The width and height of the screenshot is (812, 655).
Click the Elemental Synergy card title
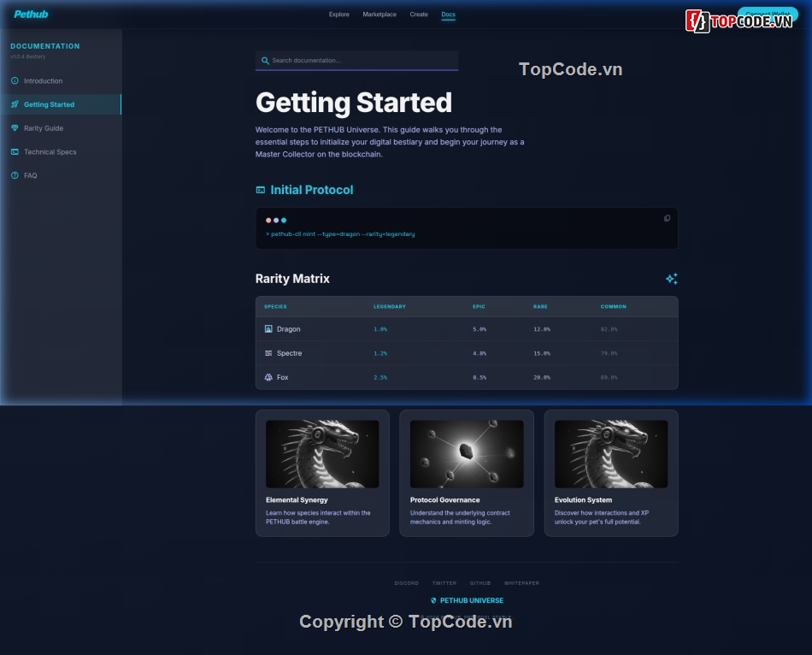pyautogui.click(x=297, y=500)
